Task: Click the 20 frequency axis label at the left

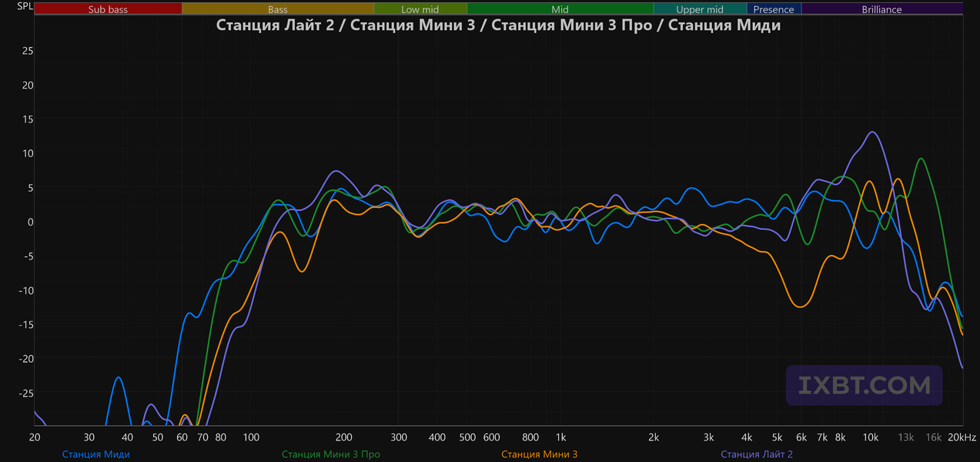Action: click(35, 437)
